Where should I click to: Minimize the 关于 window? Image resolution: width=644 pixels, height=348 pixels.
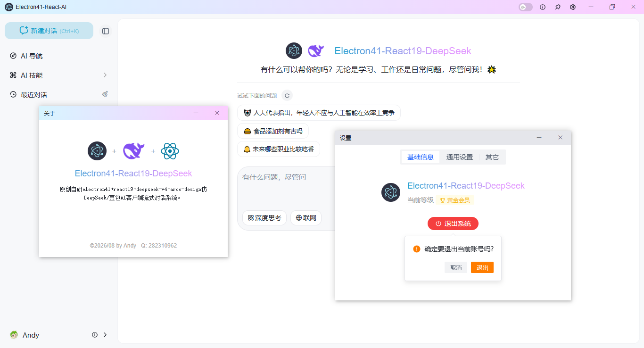coord(196,113)
